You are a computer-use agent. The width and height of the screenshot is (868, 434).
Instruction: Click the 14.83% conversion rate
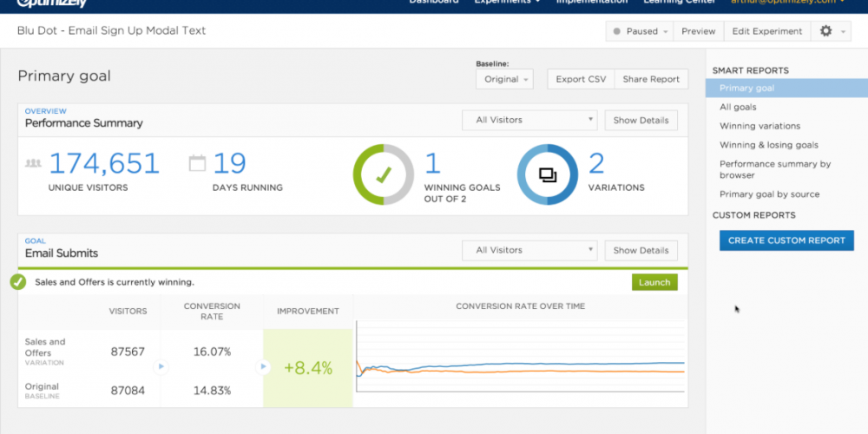pos(213,391)
